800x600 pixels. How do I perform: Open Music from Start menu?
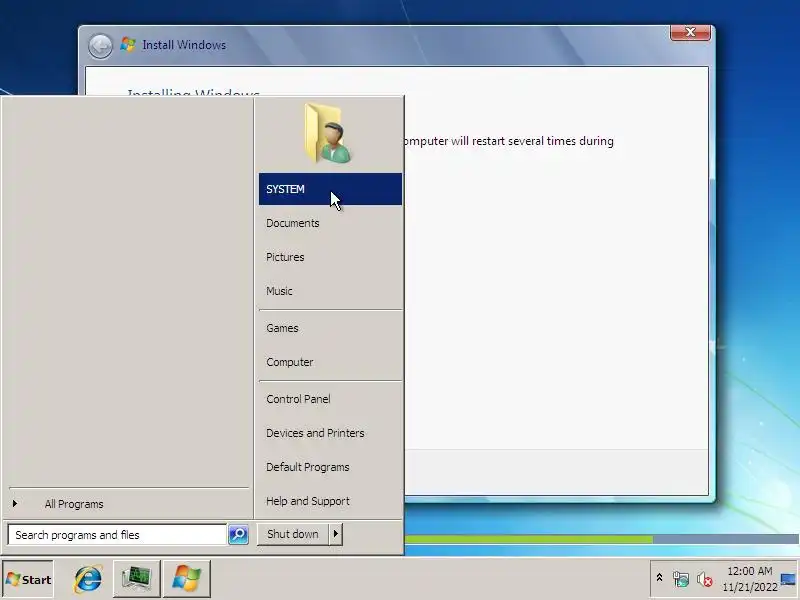click(x=330, y=291)
